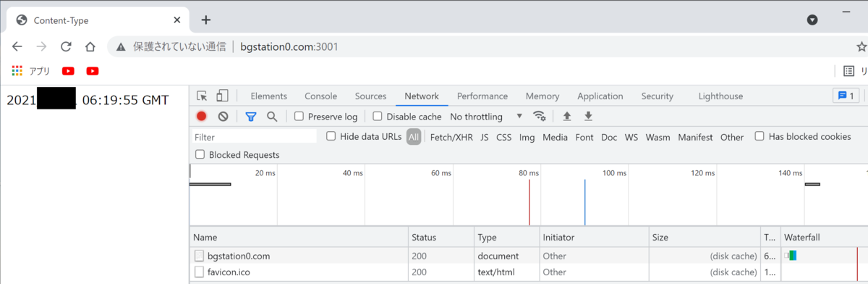Reload the page in browser toolbar
The image size is (868, 284).
click(x=66, y=46)
